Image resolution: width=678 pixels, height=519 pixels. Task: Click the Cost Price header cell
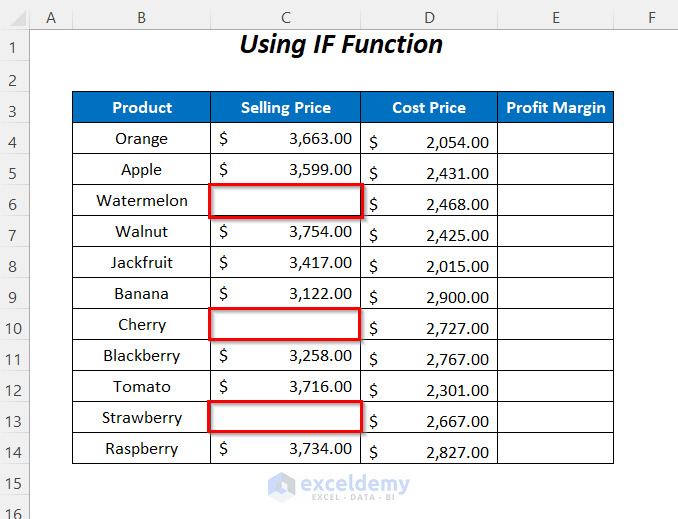pos(429,107)
